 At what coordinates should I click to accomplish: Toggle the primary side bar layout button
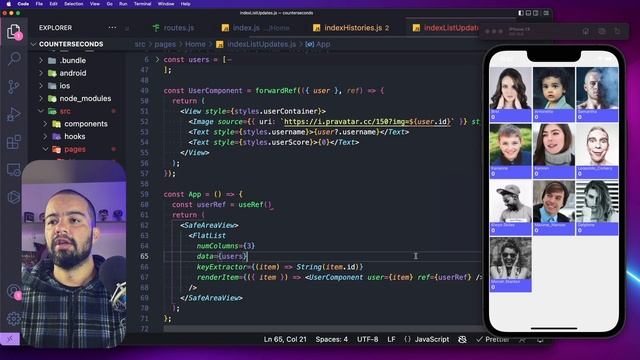(x=521, y=13)
